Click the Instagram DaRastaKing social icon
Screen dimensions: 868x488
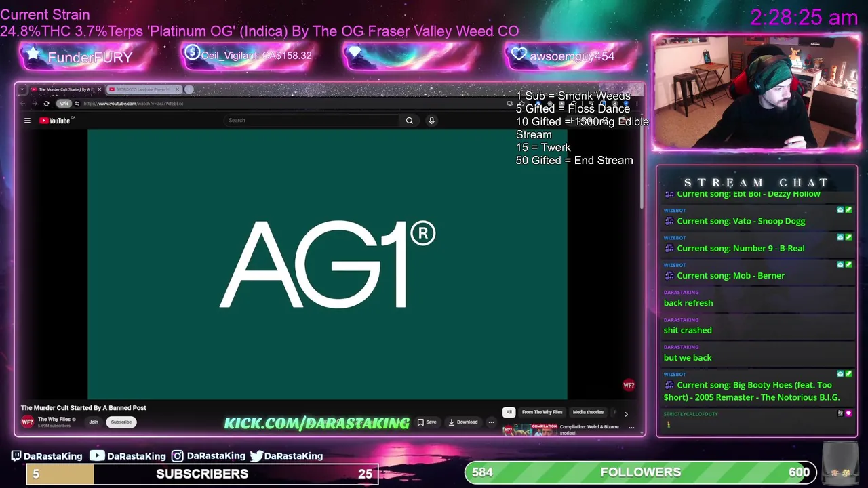pos(177,456)
